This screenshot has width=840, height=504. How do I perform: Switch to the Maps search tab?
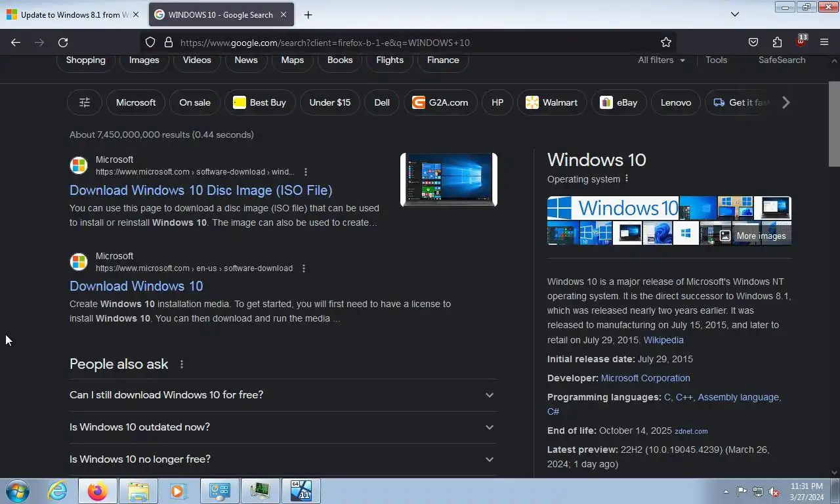click(x=292, y=60)
